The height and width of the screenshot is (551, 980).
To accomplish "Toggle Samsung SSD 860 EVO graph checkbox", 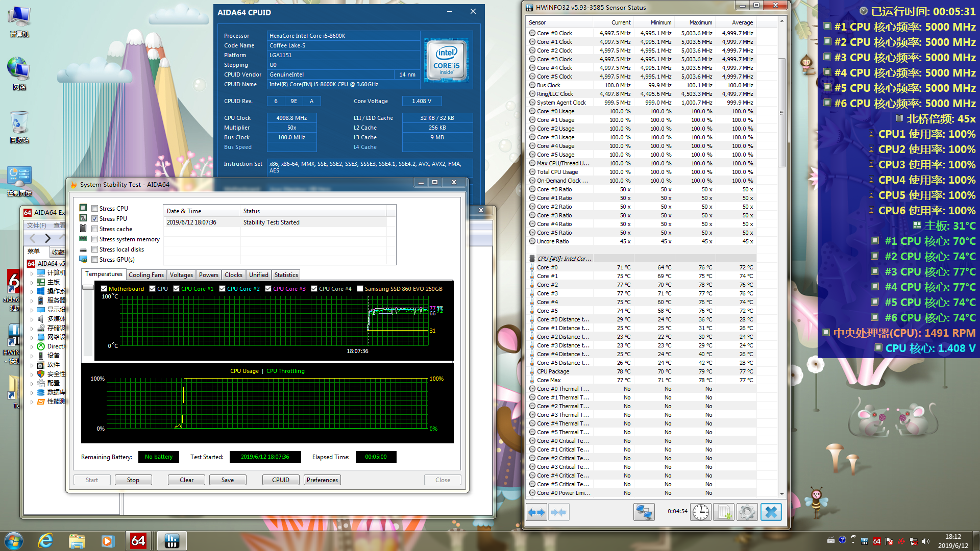I will (x=360, y=289).
